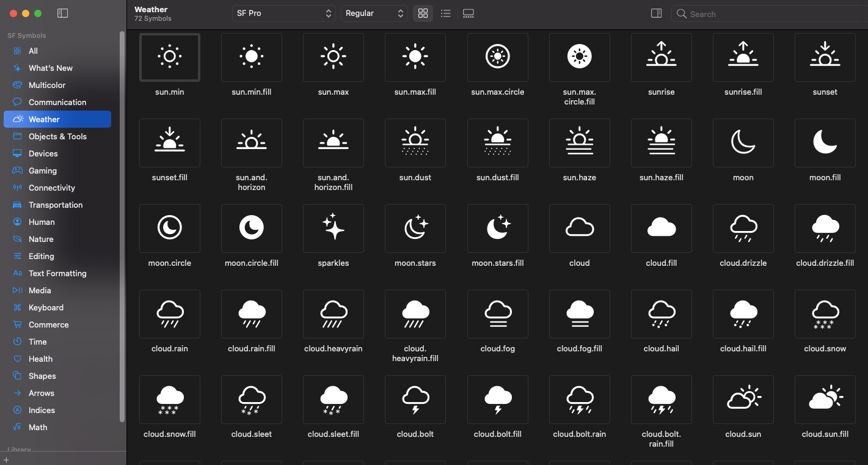Viewport: 868px width, 465px height.
Task: Open the Nature category
Action: [57, 239]
